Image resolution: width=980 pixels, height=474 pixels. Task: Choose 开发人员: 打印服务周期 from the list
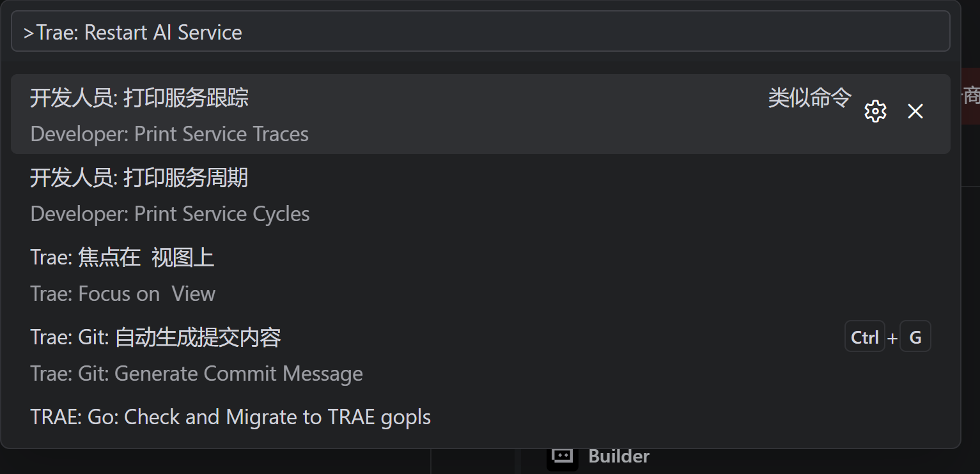click(x=139, y=178)
